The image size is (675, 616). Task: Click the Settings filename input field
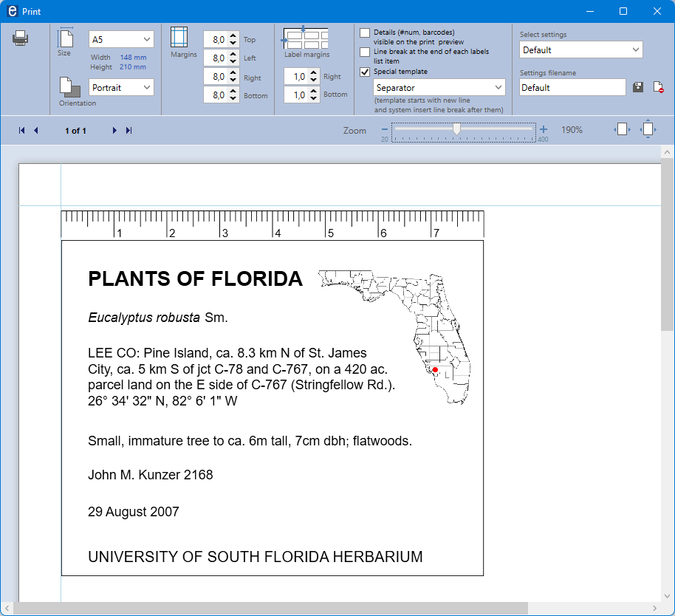click(572, 87)
